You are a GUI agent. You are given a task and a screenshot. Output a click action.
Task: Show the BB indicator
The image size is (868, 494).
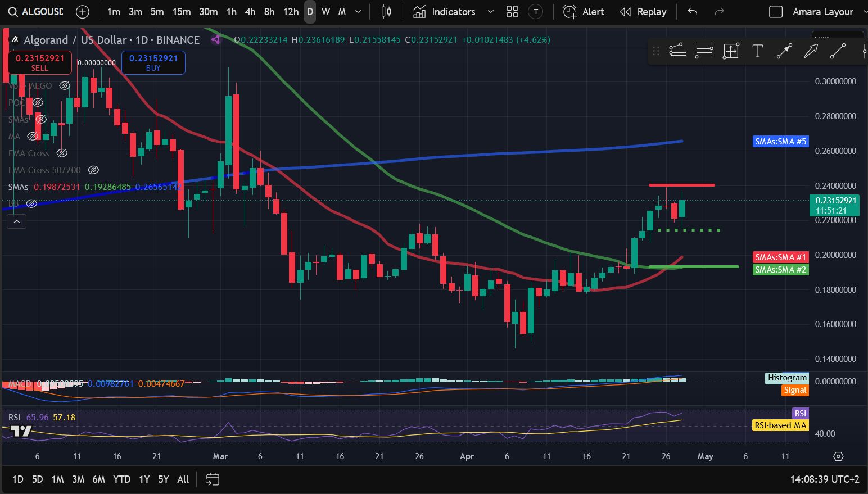pos(31,203)
